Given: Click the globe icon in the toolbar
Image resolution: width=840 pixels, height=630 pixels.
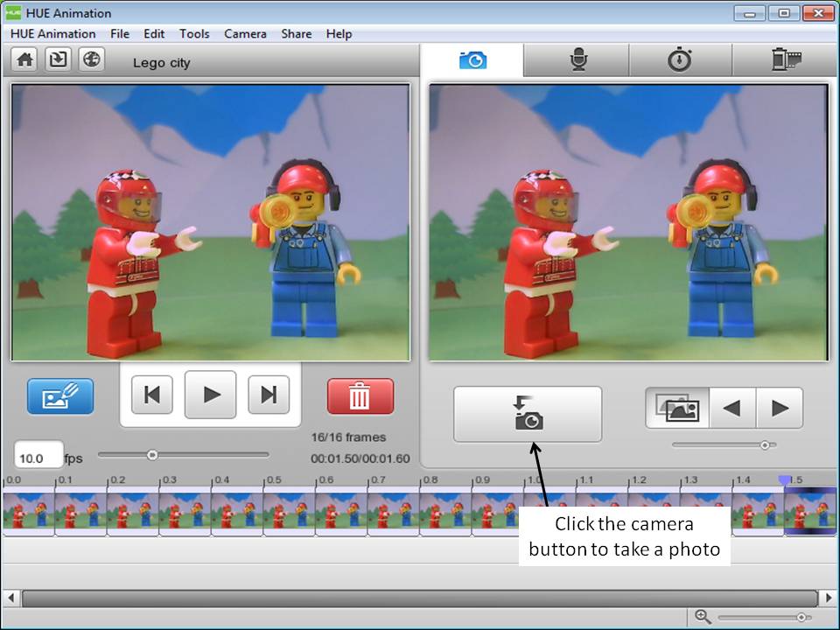Looking at the screenshot, I should (x=92, y=59).
